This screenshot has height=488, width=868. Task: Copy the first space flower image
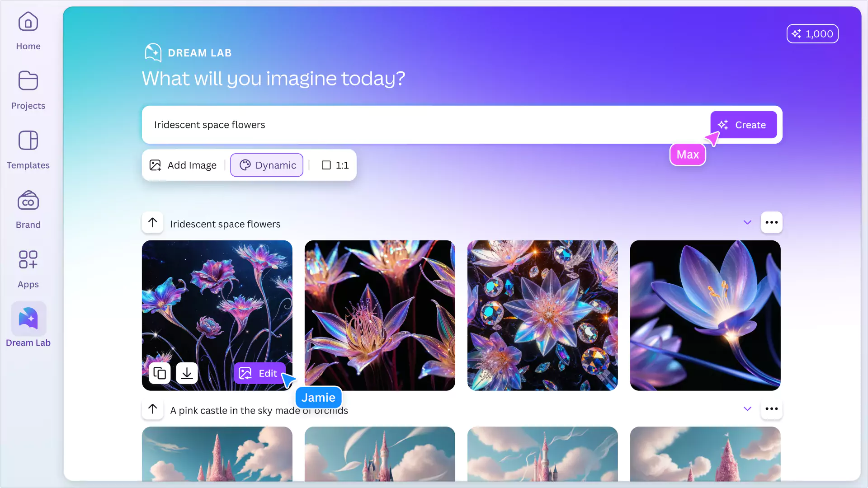pos(160,373)
